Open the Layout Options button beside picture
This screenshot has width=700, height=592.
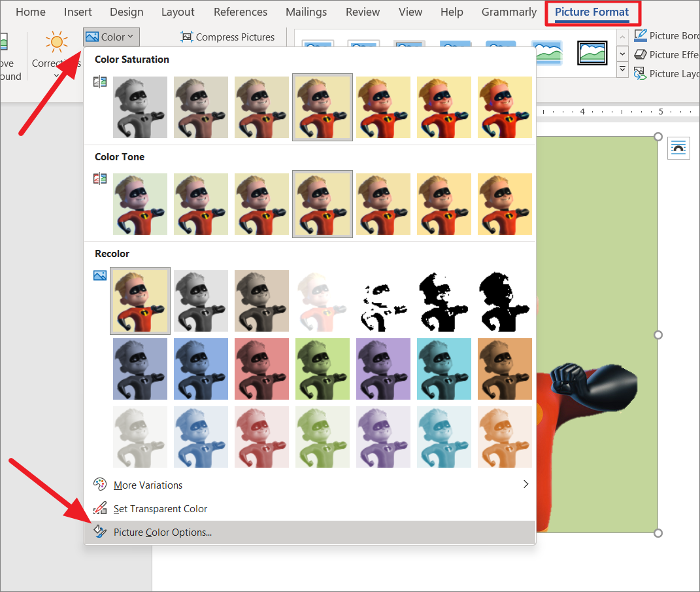pos(678,148)
